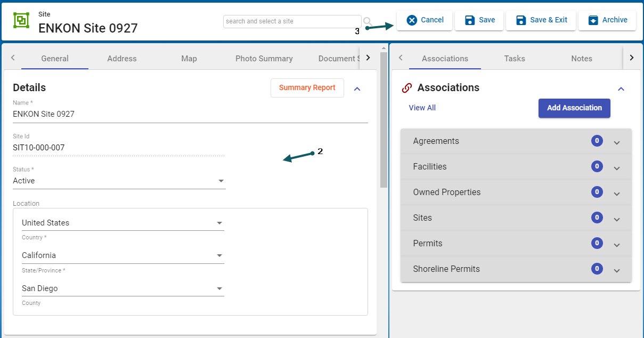Click the green Site module icon

point(21,21)
